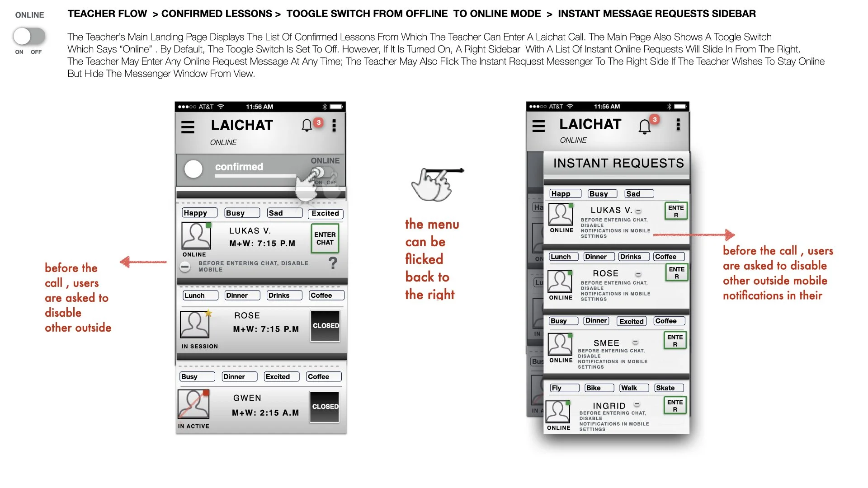Viewport: 868px width, 488px height.
Task: Select the round confirmed radio circle
Action: (x=193, y=169)
